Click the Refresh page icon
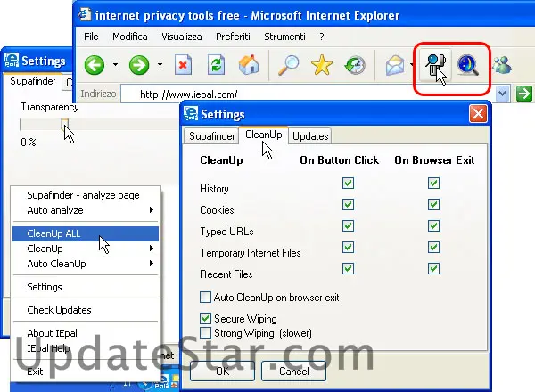The width and height of the screenshot is (535, 392). [217, 65]
